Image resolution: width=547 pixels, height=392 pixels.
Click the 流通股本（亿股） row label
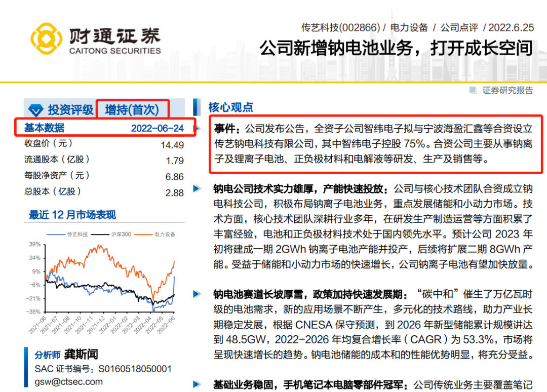pos(57,160)
